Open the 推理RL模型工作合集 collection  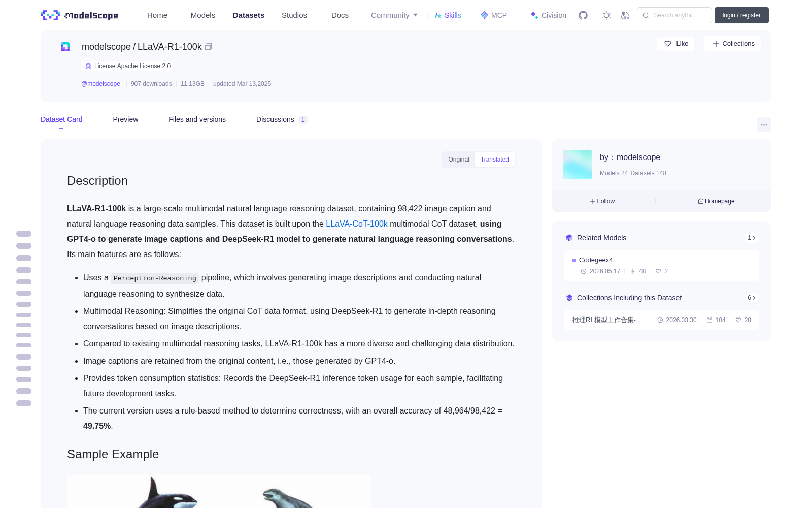coord(607,320)
